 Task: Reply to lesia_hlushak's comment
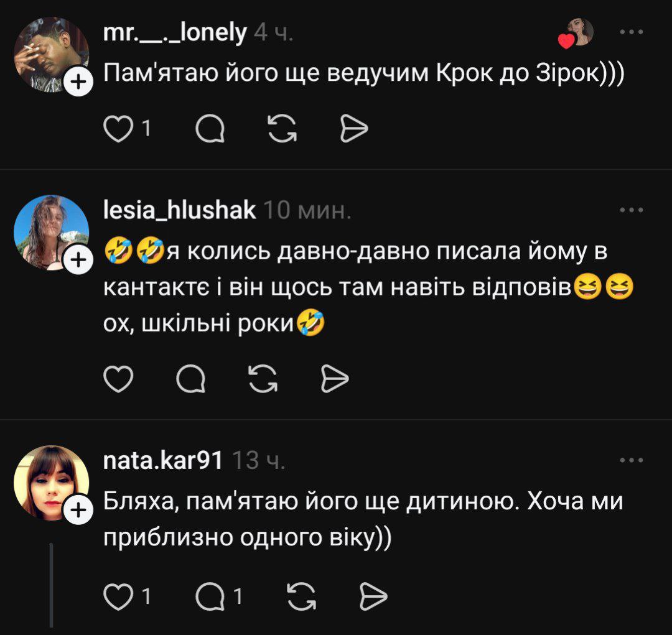tap(191, 378)
